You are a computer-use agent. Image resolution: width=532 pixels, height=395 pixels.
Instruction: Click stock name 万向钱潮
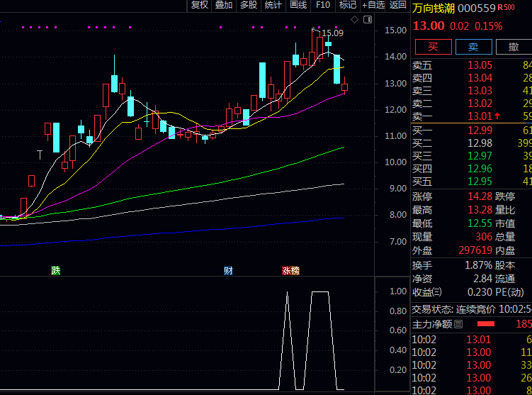434,9
